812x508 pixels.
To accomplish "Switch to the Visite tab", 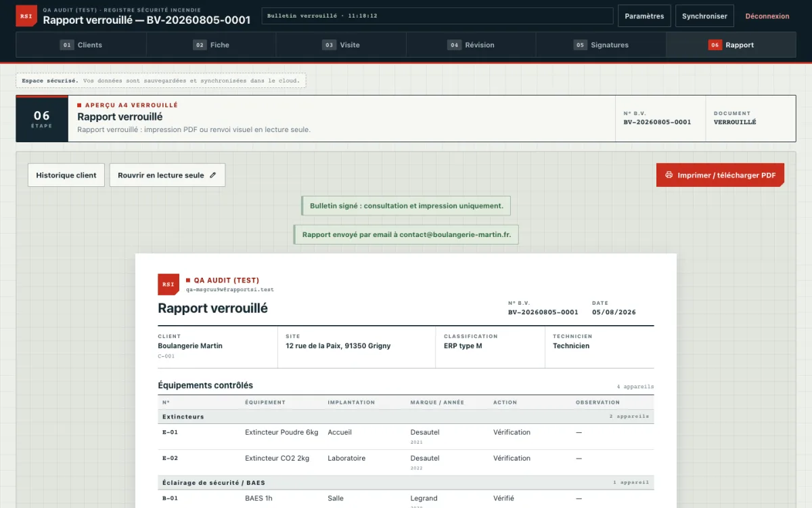I will click(x=341, y=45).
